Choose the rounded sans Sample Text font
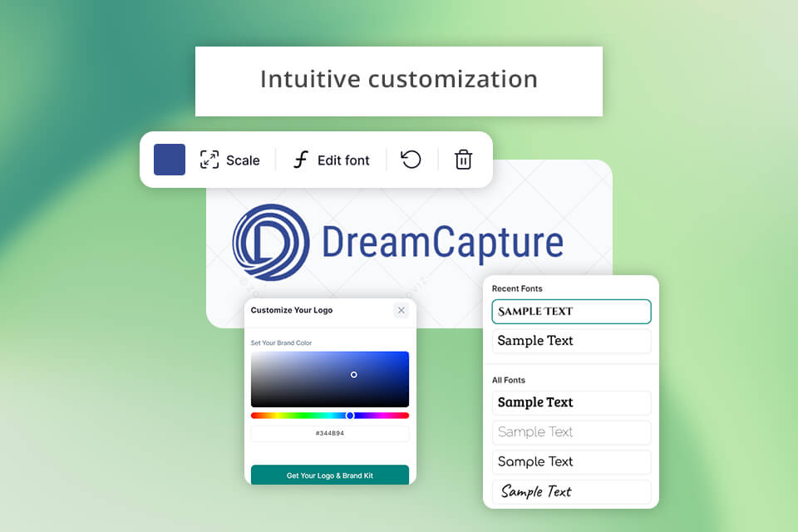Screen dimensions: 798x532 (x=571, y=461)
